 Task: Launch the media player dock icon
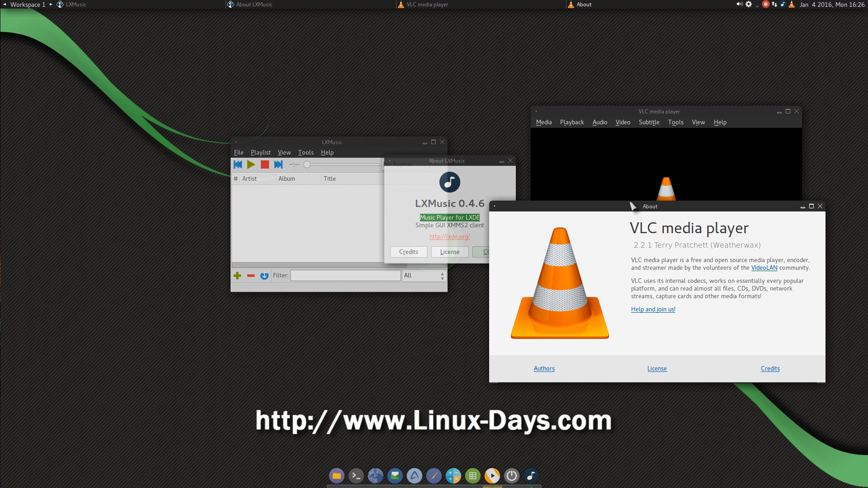pyautogui.click(x=492, y=475)
